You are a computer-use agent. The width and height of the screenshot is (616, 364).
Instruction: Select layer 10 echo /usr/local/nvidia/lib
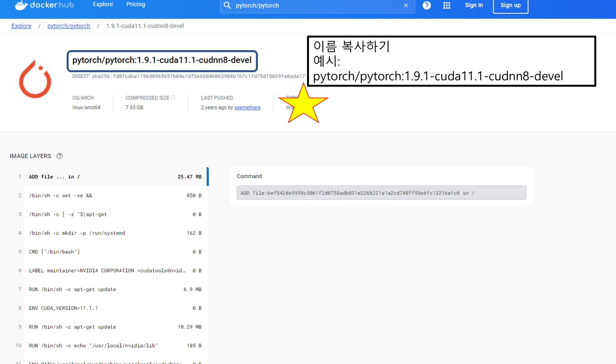pyautogui.click(x=110, y=346)
